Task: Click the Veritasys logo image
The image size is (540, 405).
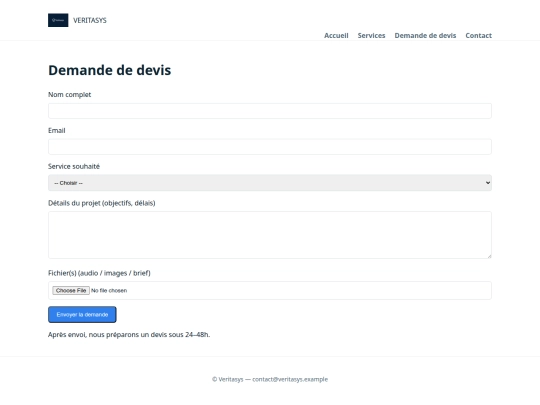Action: pyautogui.click(x=58, y=20)
